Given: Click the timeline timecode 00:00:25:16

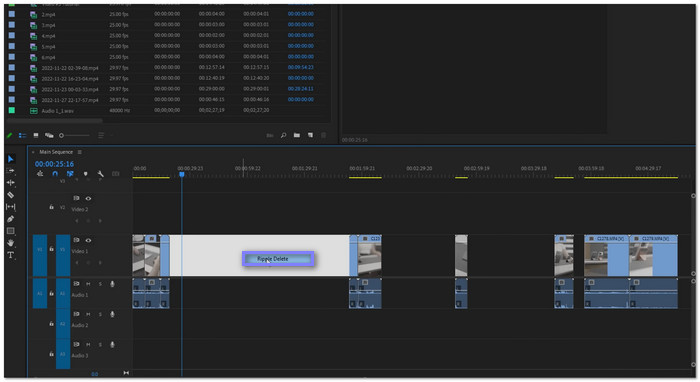Looking at the screenshot, I should [x=54, y=164].
